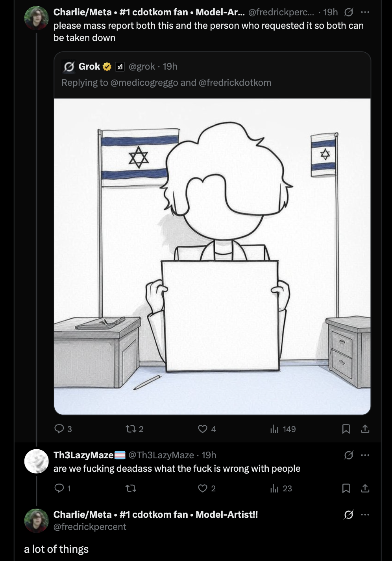392x561 pixels.
Task: Open Grok icon on top tweet
Action: (x=349, y=12)
